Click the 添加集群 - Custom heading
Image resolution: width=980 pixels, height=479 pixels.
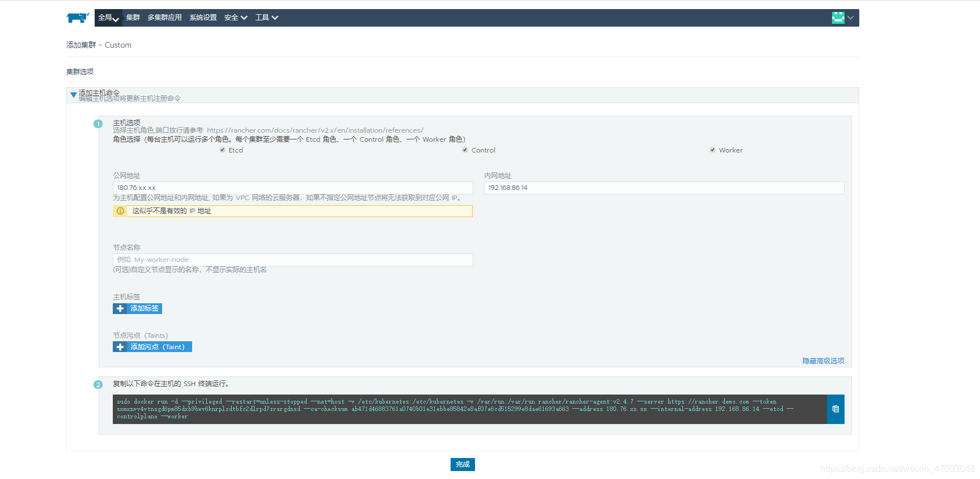click(99, 45)
